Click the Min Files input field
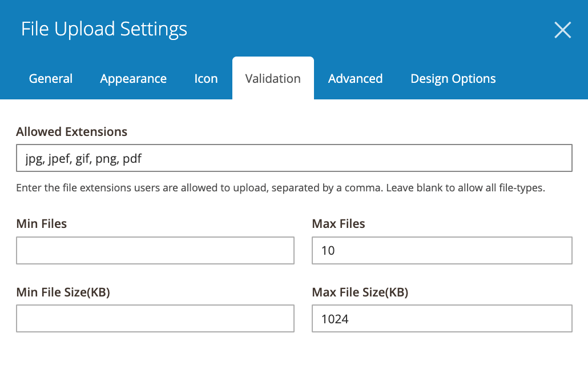Viewport: 588px width, 369px height. 155,250
